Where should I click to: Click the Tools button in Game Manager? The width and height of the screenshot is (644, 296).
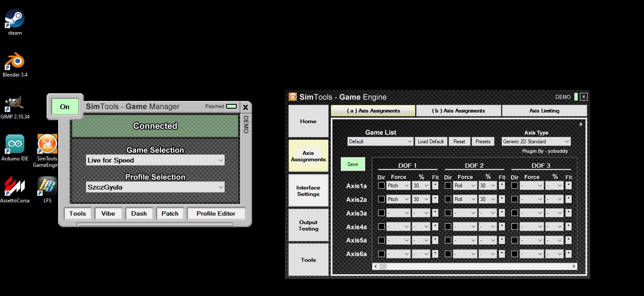pos(78,213)
